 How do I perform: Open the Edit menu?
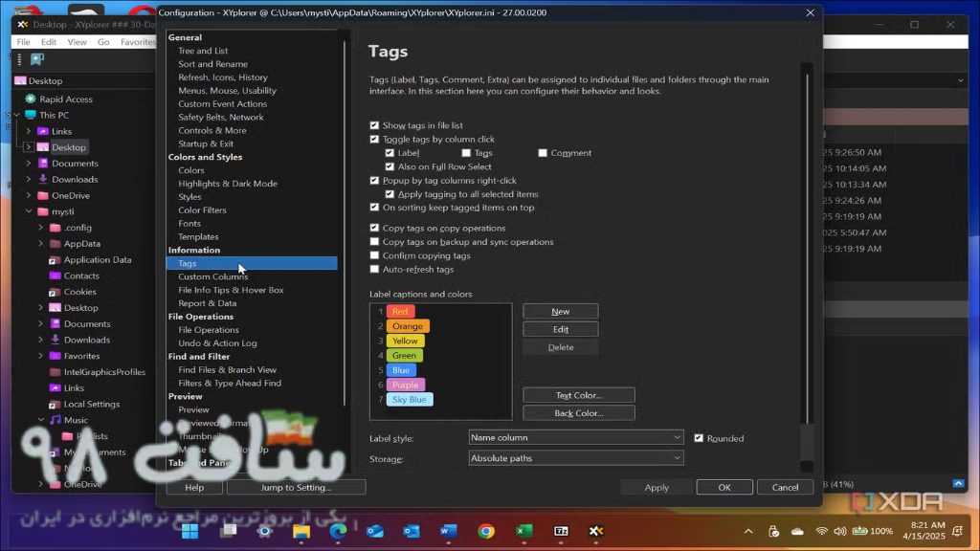pyautogui.click(x=48, y=42)
